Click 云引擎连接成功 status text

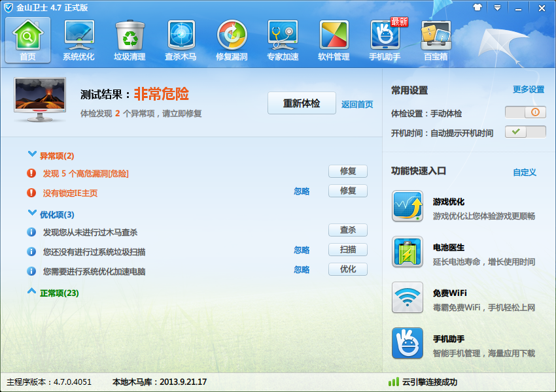(429, 382)
